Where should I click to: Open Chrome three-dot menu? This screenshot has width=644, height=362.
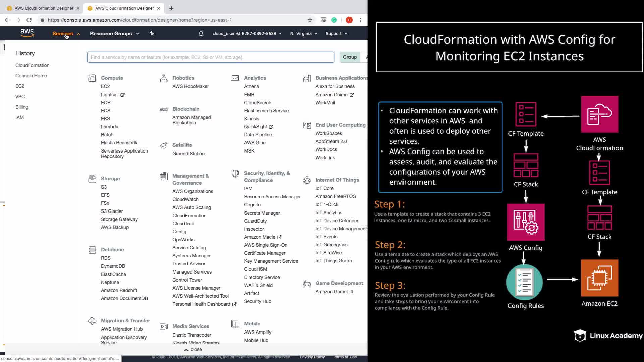tap(360, 20)
